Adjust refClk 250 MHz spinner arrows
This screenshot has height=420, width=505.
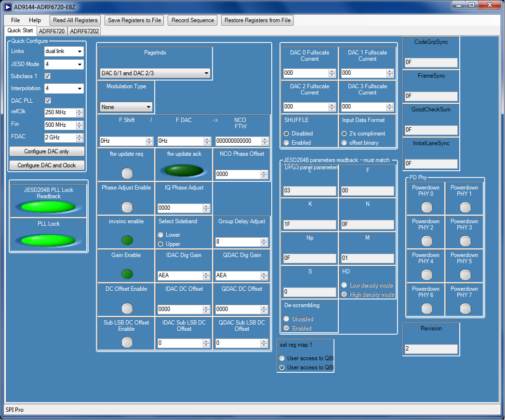[80, 112]
